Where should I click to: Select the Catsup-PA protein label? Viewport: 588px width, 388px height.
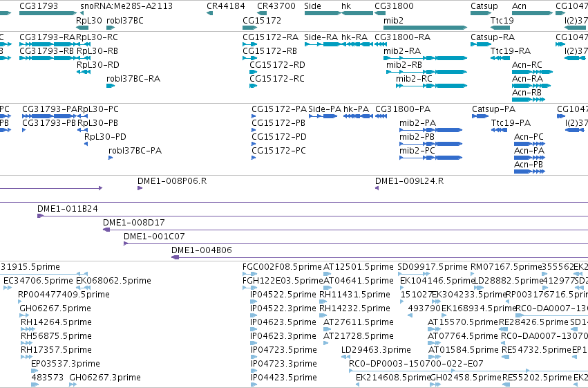tap(493, 109)
